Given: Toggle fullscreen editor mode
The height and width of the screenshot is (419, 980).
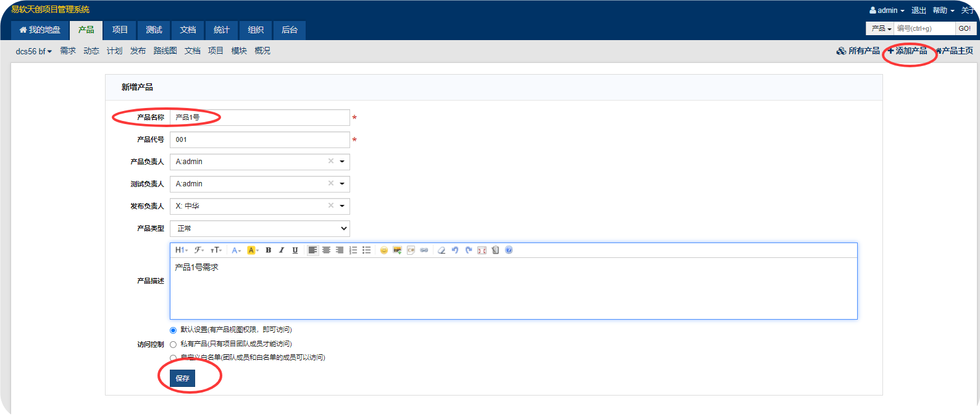Looking at the screenshot, I should [x=482, y=250].
